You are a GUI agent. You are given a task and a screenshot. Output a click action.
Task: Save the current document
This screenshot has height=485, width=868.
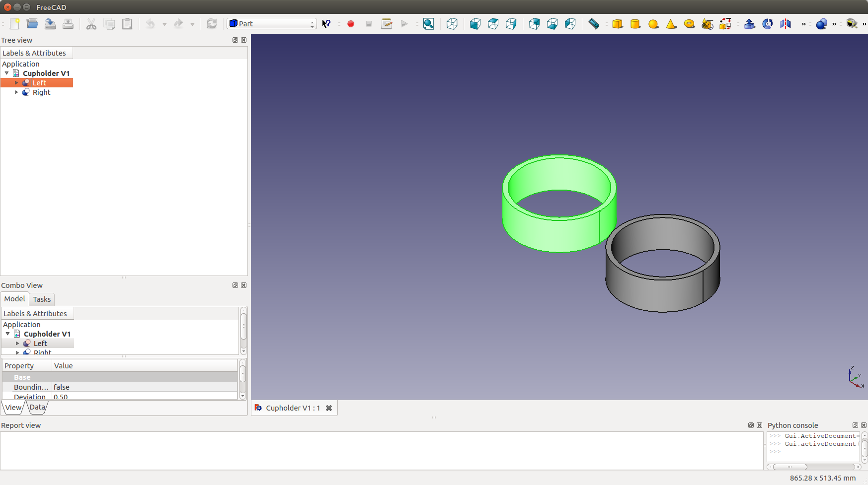point(50,24)
